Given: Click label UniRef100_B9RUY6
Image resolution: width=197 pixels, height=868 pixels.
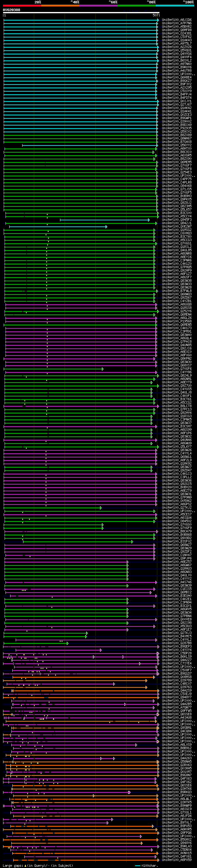Looking at the screenshot, I should click(177, 67).
